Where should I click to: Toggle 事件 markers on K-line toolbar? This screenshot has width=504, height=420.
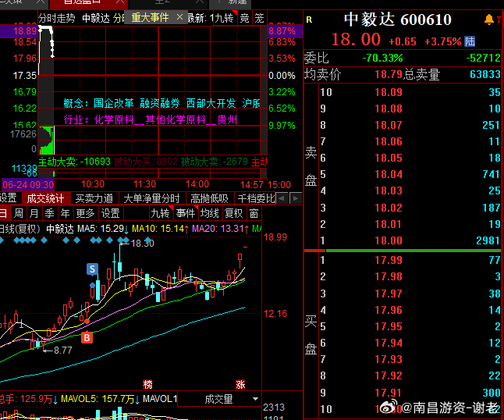tap(185, 213)
